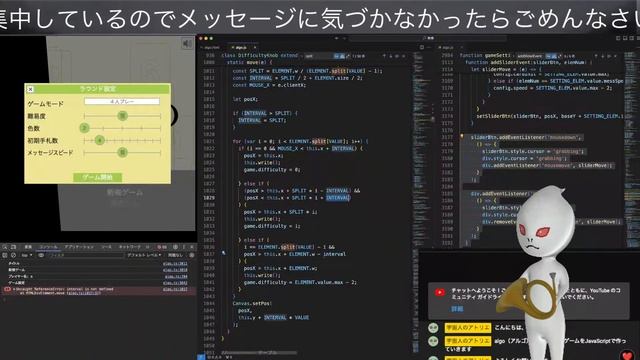Split the left editor
This screenshot has width=640, height=360.
(422, 47)
